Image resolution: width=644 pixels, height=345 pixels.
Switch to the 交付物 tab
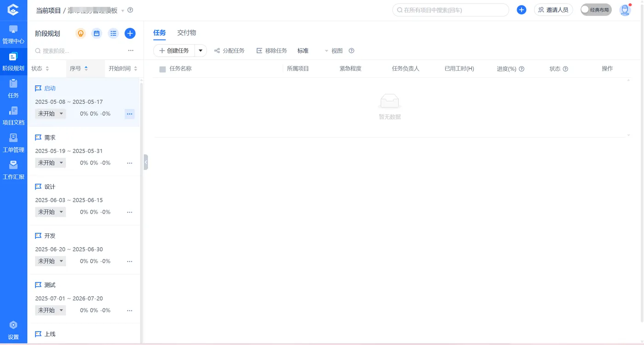186,33
